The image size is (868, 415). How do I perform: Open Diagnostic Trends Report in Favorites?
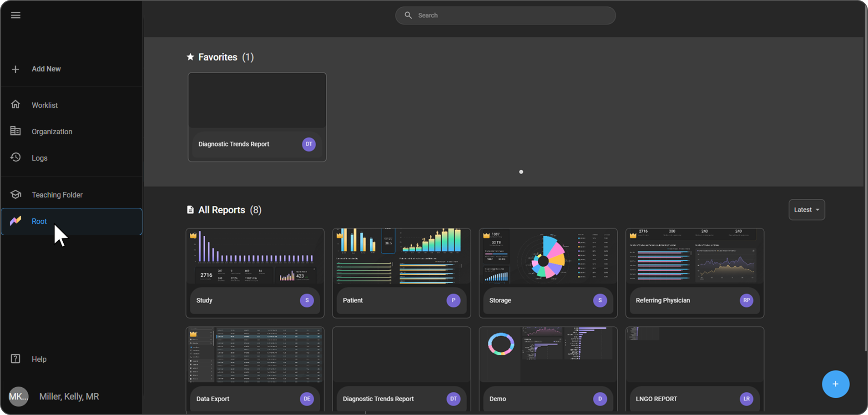[257, 117]
